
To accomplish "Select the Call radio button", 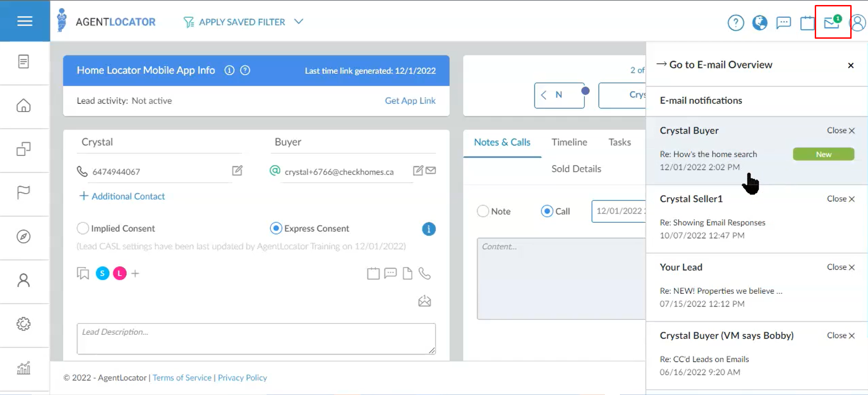I will pyautogui.click(x=547, y=211).
